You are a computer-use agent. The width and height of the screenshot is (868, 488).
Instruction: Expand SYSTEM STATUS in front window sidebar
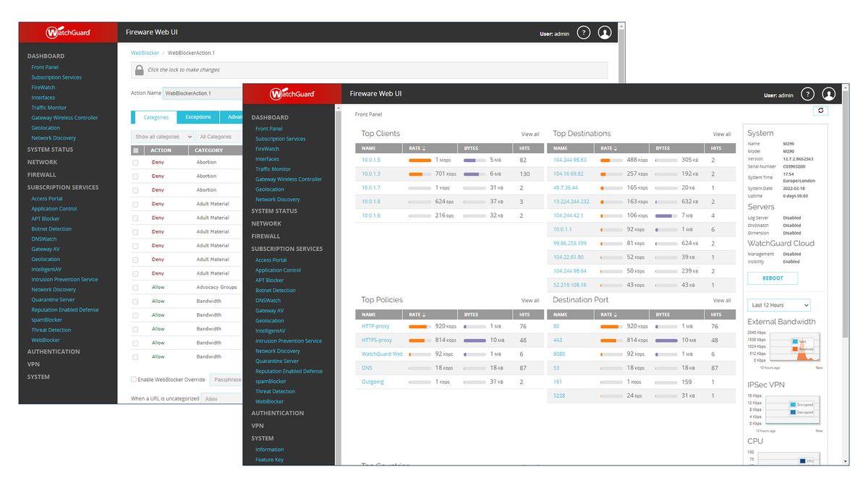(274, 211)
